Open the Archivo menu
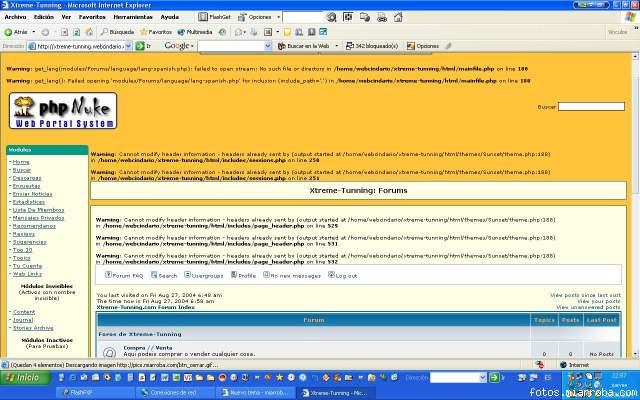This screenshot has width=640, height=400. click(16, 17)
